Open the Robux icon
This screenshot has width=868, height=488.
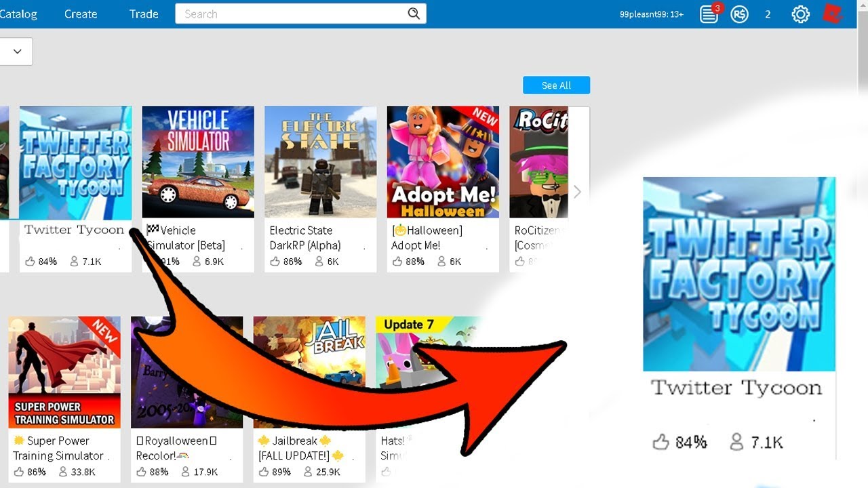[x=739, y=14]
